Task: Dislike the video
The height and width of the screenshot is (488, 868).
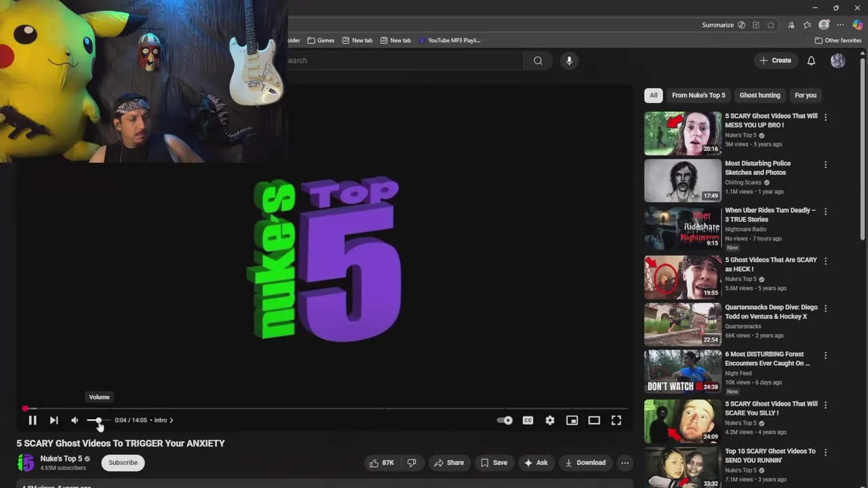Action: [412, 463]
